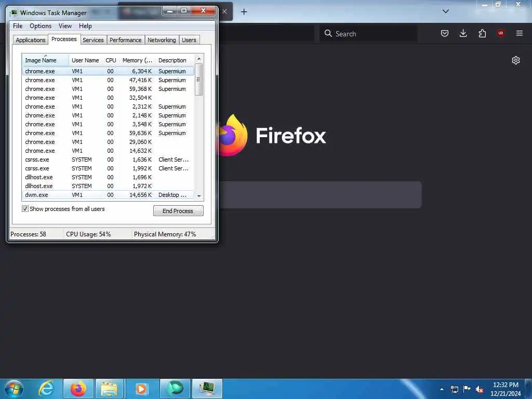Select chrome.exe row using 14,632 K

108,151
